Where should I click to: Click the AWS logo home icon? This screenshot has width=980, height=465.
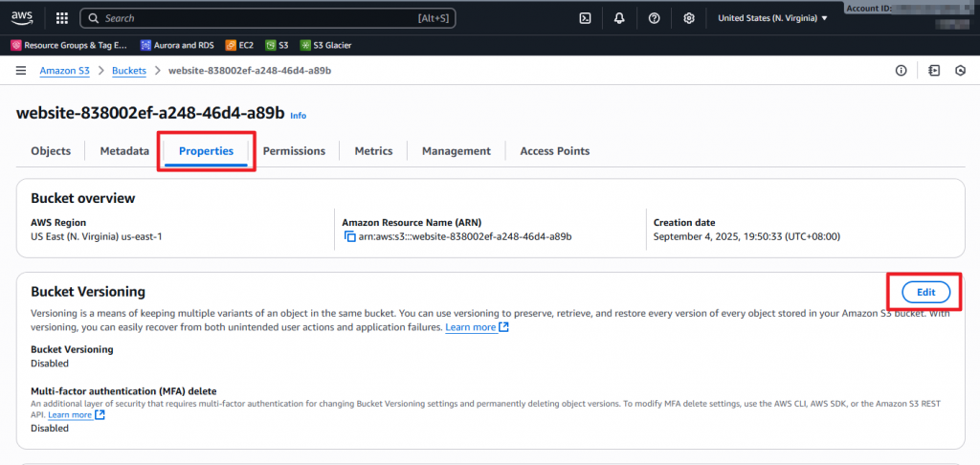coord(22,18)
